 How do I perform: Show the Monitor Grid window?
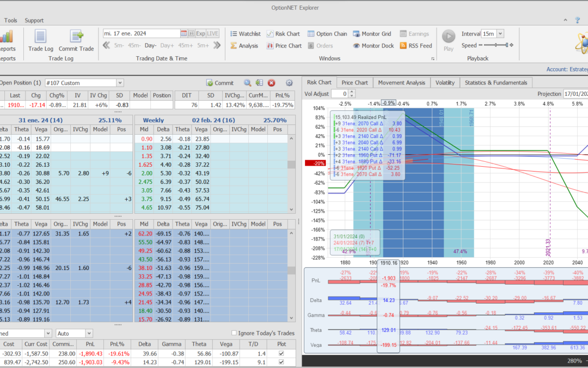coord(372,34)
